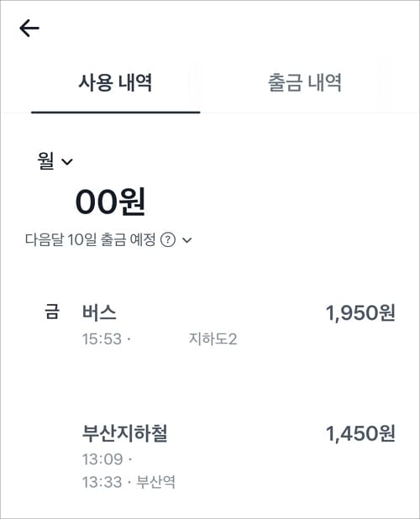
Task: Tap the 13:09 subway entry time
Action: (102, 459)
